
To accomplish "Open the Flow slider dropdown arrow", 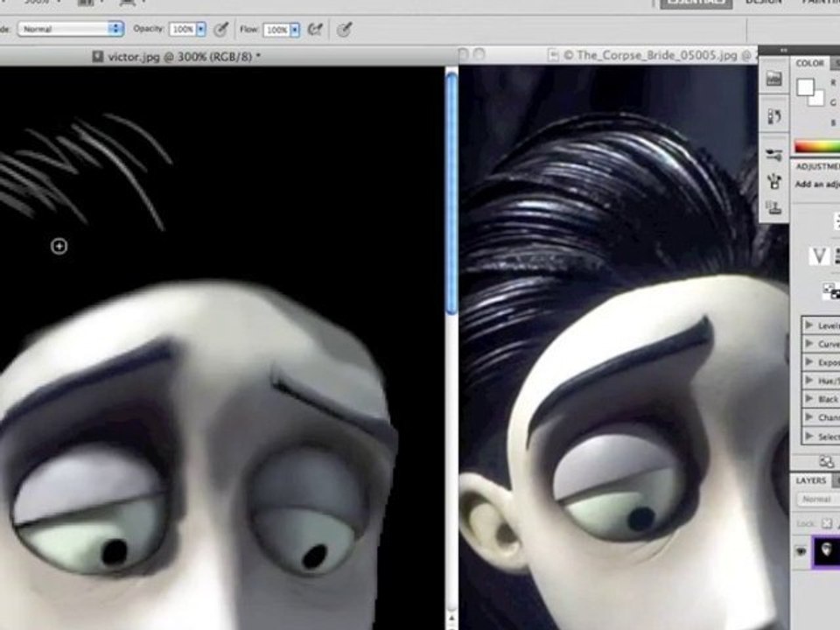I will 295,30.
